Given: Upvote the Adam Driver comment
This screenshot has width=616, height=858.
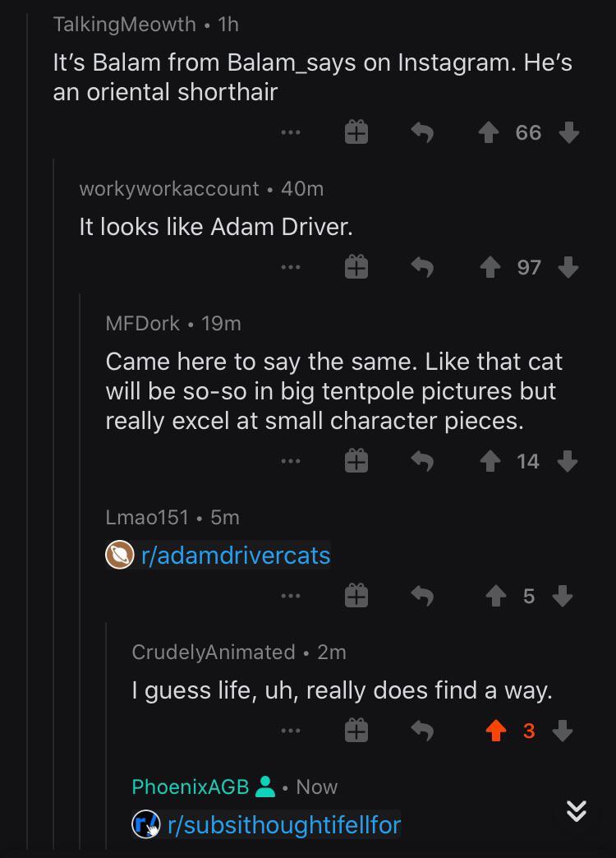Looking at the screenshot, I should tap(492, 267).
